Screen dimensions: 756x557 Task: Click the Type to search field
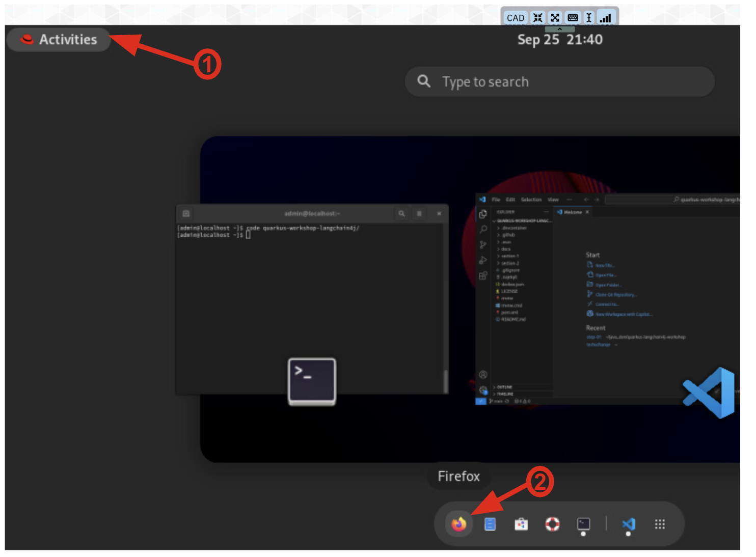pos(559,81)
